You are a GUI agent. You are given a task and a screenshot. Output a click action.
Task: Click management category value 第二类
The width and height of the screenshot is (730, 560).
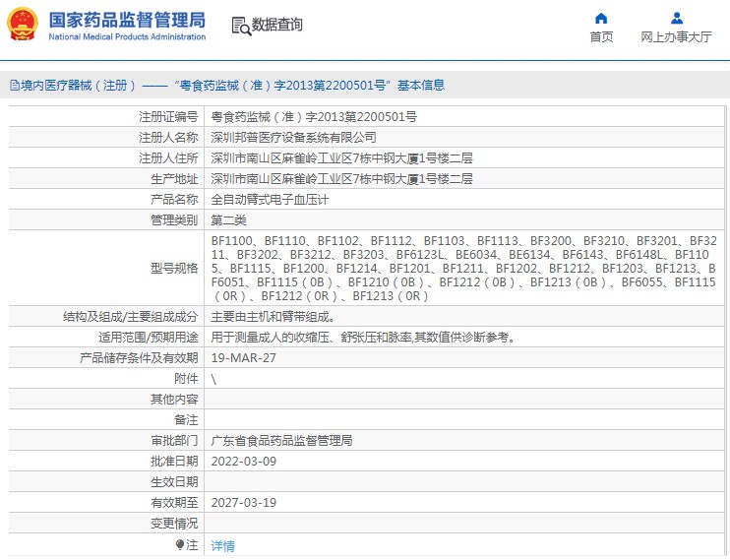(228, 219)
